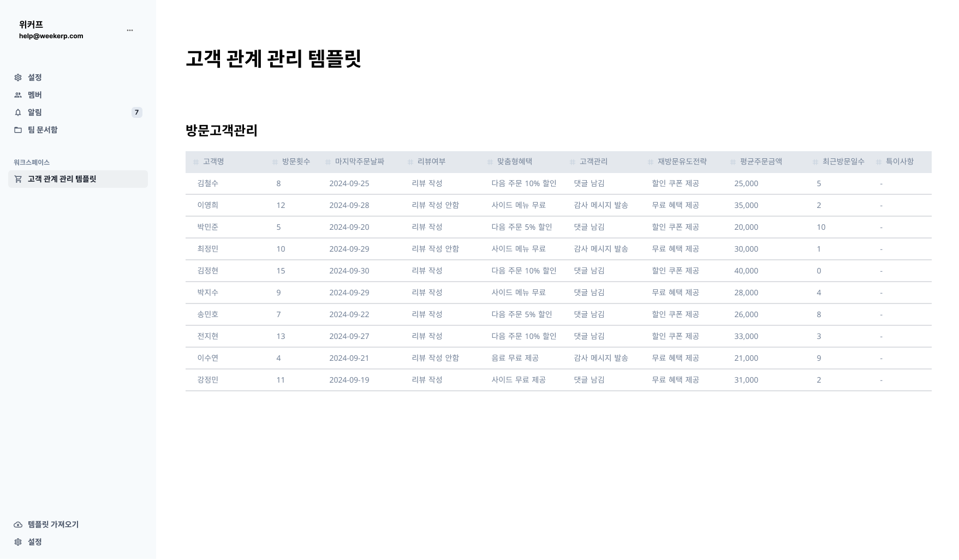Select customer name cell 강정민
Screen dimensions: 959x560
click(208, 380)
